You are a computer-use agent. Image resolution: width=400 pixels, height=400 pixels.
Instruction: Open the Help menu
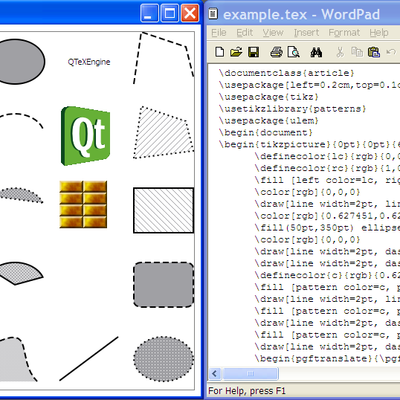[x=379, y=33]
